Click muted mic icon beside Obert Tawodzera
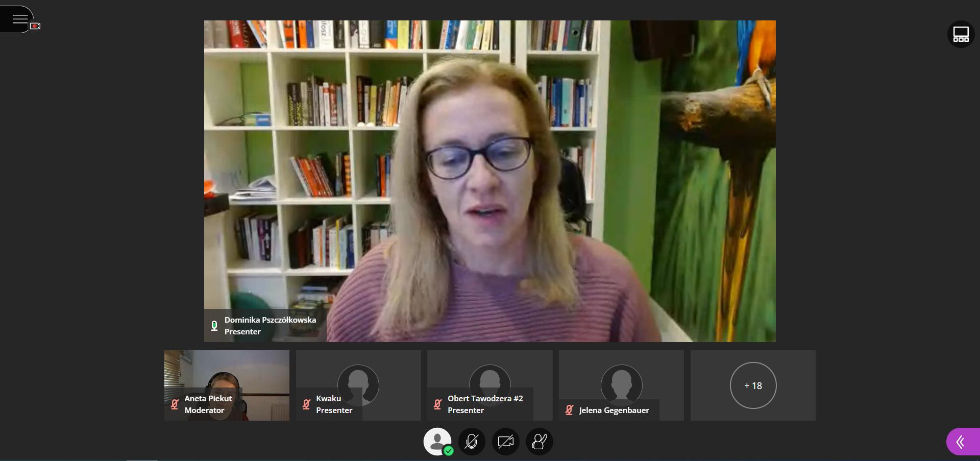This screenshot has width=980, height=461. coord(437,404)
